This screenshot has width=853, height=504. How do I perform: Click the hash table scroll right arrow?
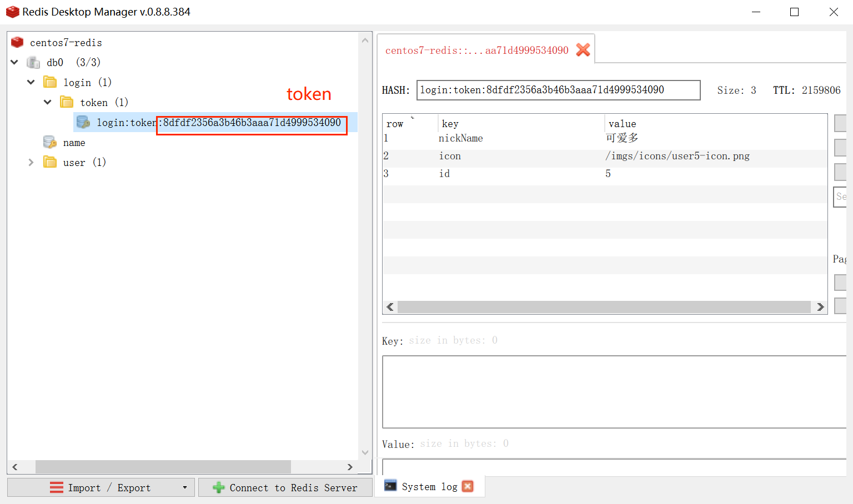click(x=820, y=307)
